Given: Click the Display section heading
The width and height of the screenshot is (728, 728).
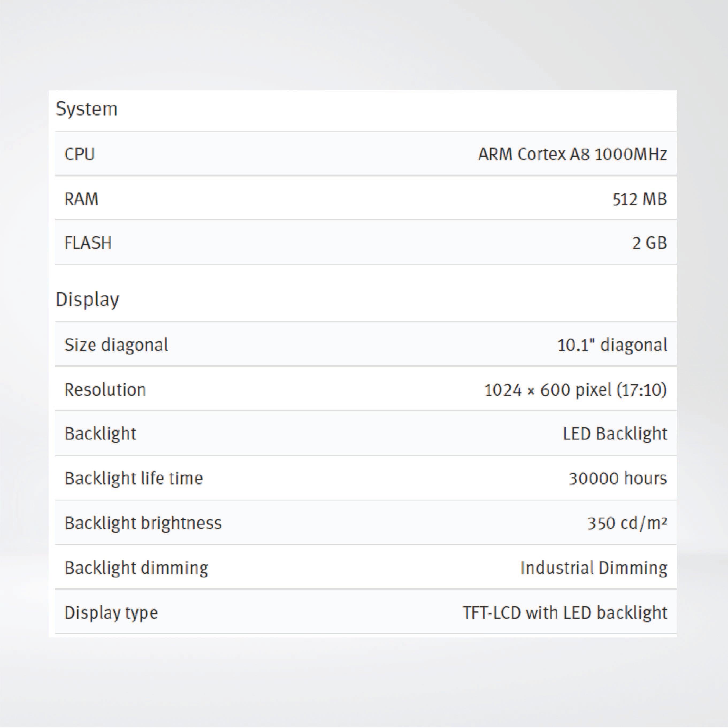Looking at the screenshot, I should click(87, 300).
